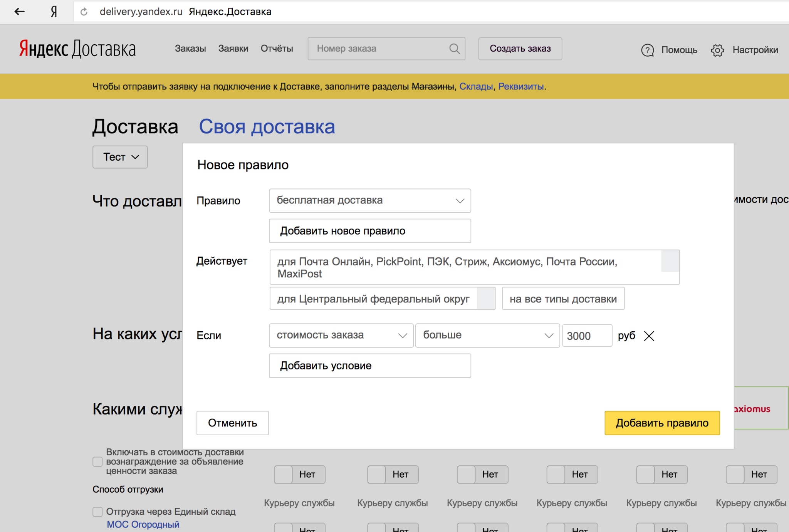This screenshot has width=789, height=532.
Task: Switch to the Доставка tab
Action: tap(135, 127)
